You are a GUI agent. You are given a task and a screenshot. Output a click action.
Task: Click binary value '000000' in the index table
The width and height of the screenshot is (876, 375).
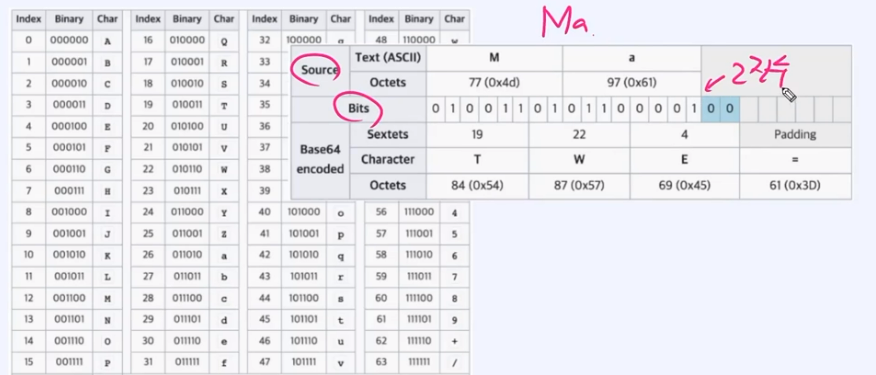(69, 40)
